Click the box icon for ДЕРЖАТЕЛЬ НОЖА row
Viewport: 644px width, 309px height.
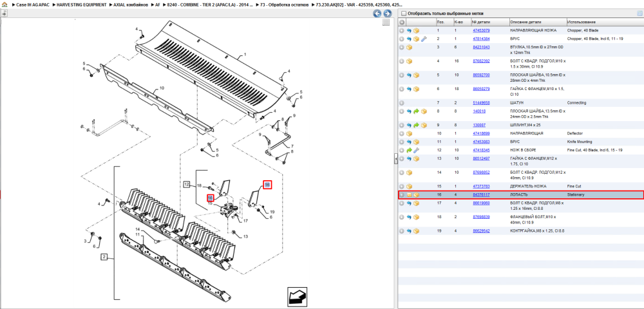(x=409, y=186)
